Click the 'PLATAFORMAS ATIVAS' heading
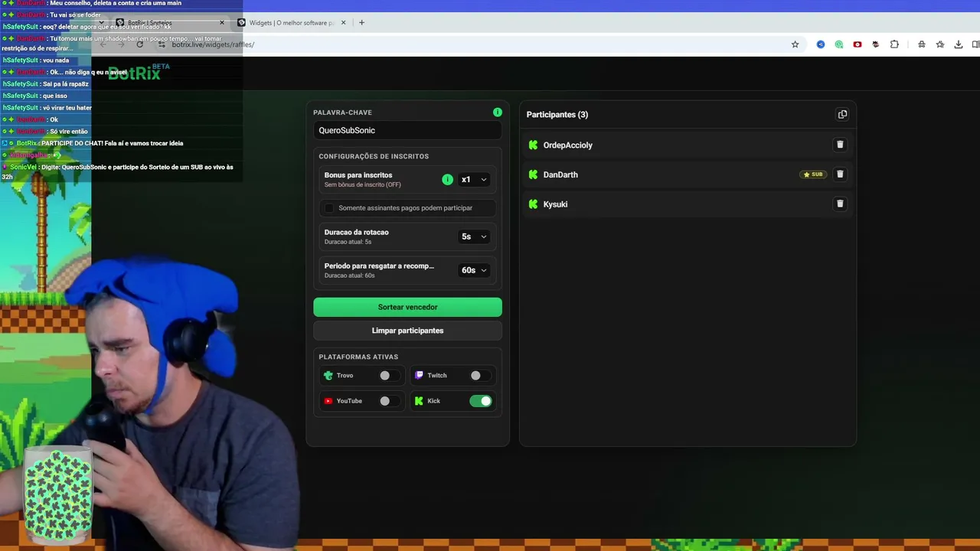This screenshot has height=551, width=980. [358, 357]
